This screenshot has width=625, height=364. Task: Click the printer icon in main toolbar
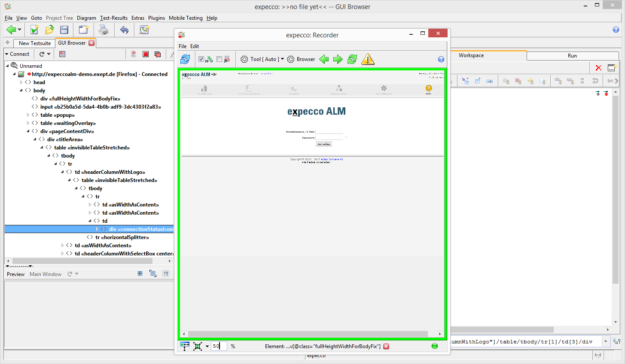pyautogui.click(x=104, y=30)
